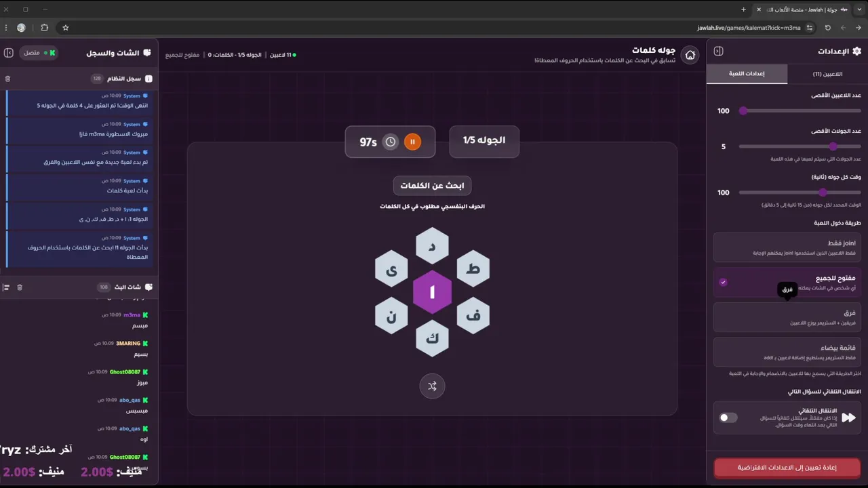
Task: Switch to the اللاعبين (11) tab
Action: pyautogui.click(x=827, y=74)
